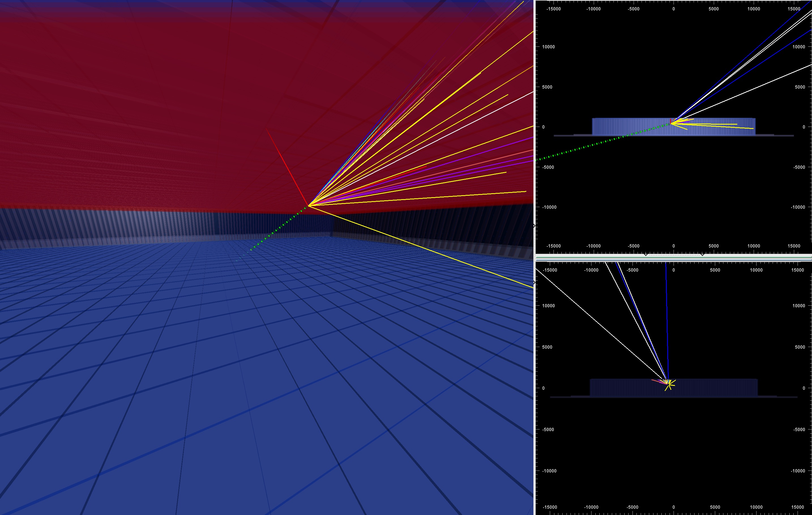Click the left collapse arrow on the horizontal splitter between the projection views
Viewport: 812px width, 515px height.
(646, 255)
